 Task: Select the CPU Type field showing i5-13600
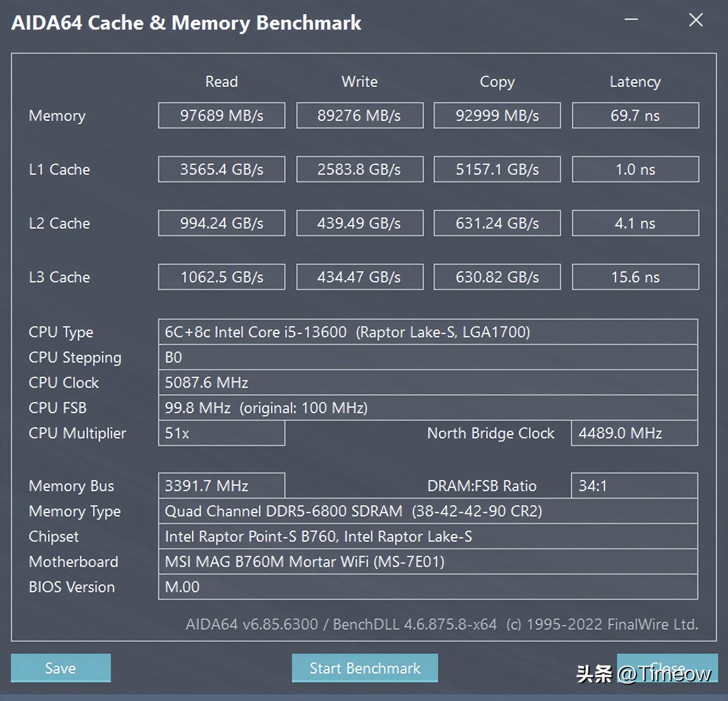point(428,332)
